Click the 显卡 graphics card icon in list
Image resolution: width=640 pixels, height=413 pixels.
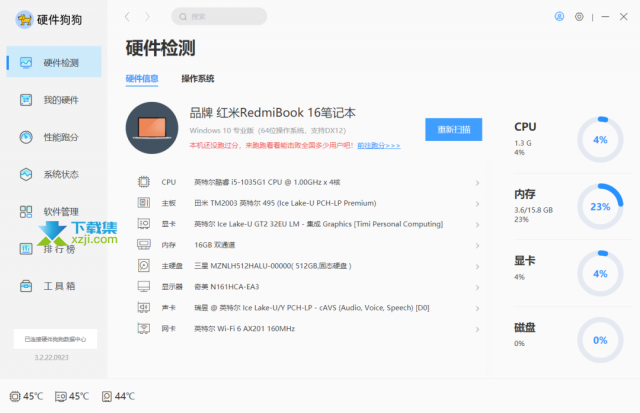(144, 224)
